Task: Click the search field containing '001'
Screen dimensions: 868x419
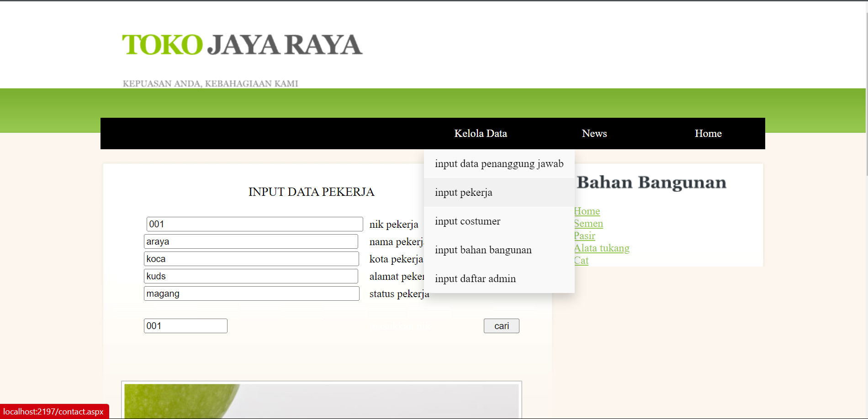Action: (x=185, y=326)
